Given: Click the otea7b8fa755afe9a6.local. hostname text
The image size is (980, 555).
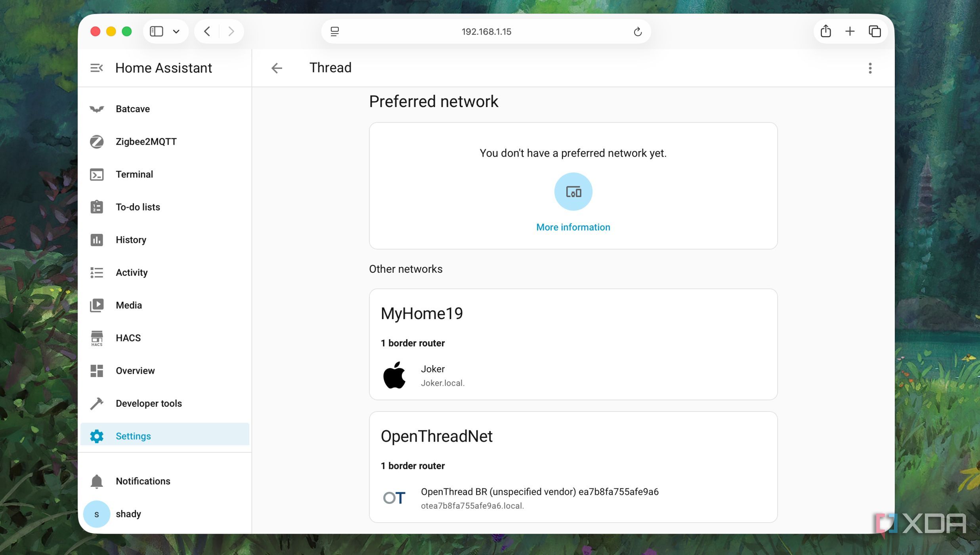Looking at the screenshot, I should [472, 506].
